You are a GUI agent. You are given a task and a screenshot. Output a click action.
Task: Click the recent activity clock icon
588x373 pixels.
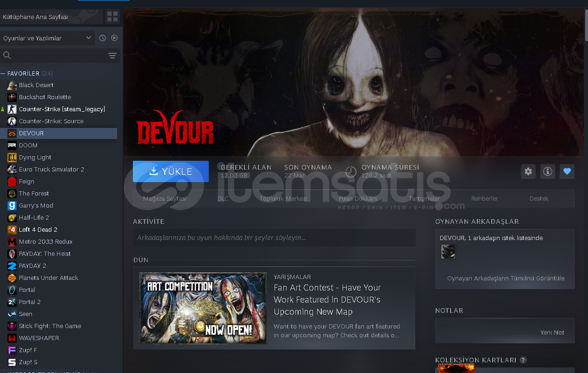click(103, 38)
